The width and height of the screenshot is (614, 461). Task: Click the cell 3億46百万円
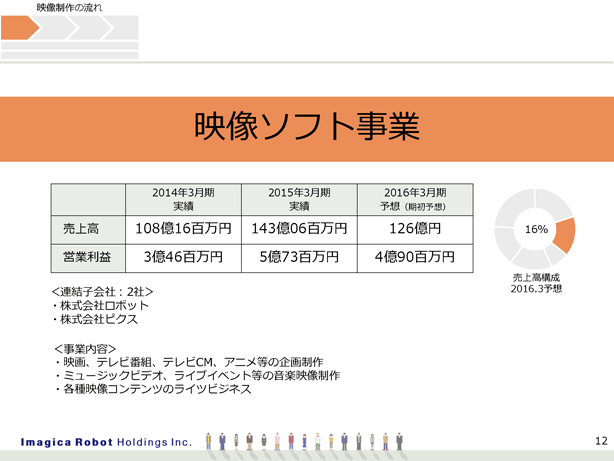point(183,257)
